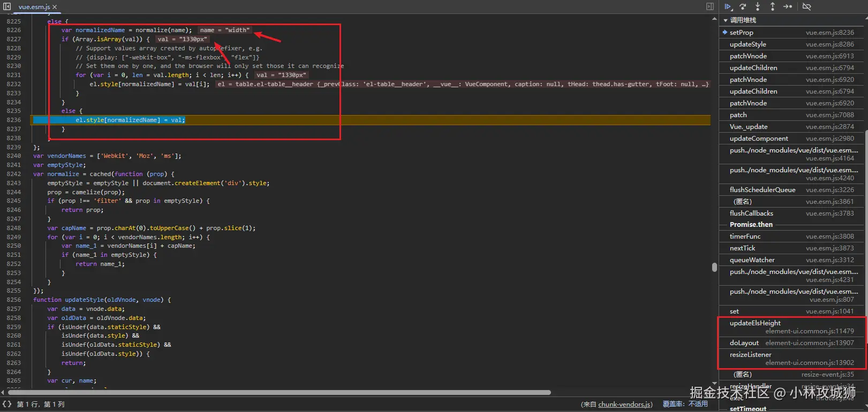Toggle breakpoint on line number 8256
Viewport: 868px width, 412px height.
pyautogui.click(x=14, y=300)
